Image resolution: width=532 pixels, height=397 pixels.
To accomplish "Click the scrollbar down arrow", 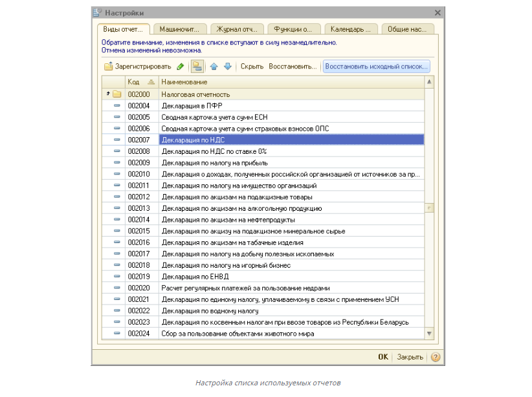I will (428, 334).
